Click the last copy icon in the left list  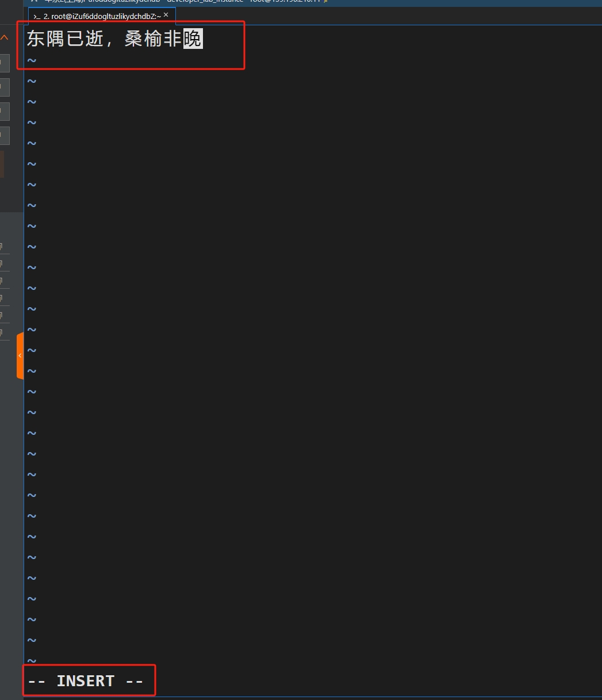click(2, 332)
